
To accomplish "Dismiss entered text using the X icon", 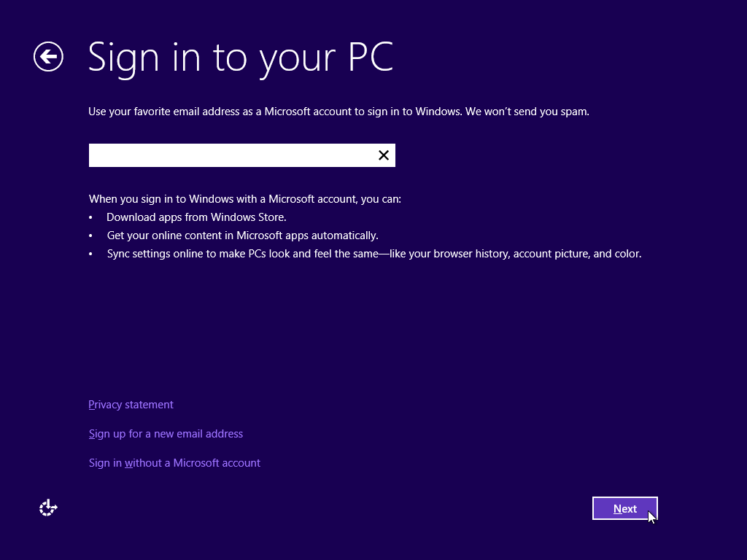I will tap(383, 155).
